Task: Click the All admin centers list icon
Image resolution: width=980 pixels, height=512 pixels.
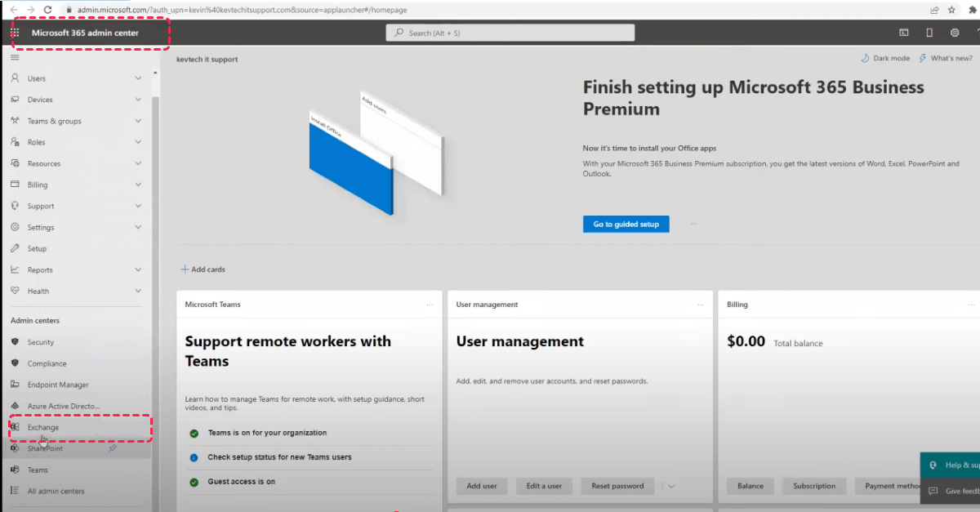Action: point(15,491)
